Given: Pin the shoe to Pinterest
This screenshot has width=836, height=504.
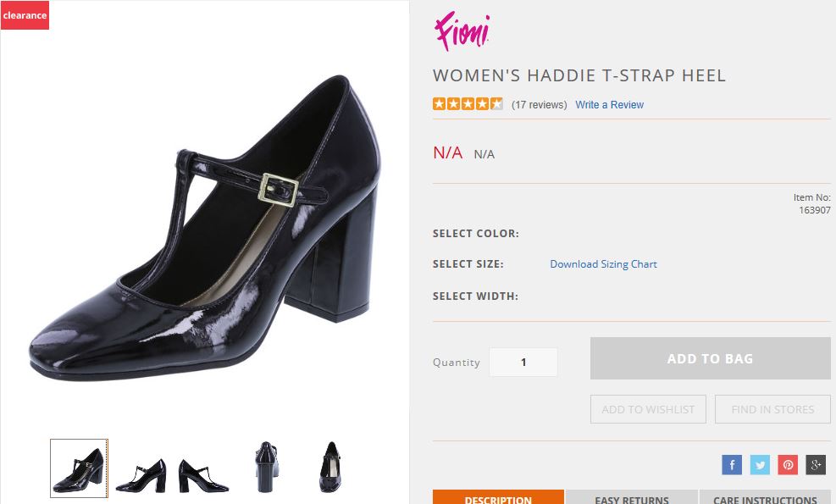Looking at the screenshot, I should pyautogui.click(x=787, y=464).
